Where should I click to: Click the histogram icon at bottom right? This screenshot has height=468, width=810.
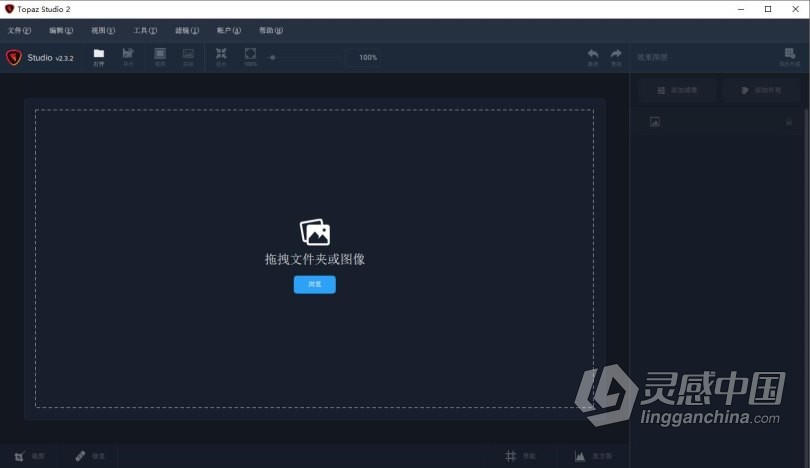click(580, 456)
